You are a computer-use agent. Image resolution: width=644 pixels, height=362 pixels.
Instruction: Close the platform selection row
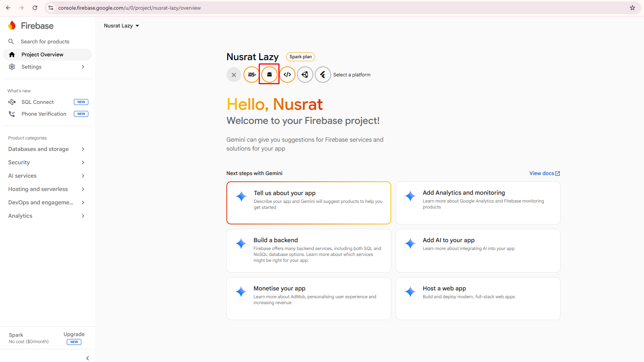click(234, 75)
